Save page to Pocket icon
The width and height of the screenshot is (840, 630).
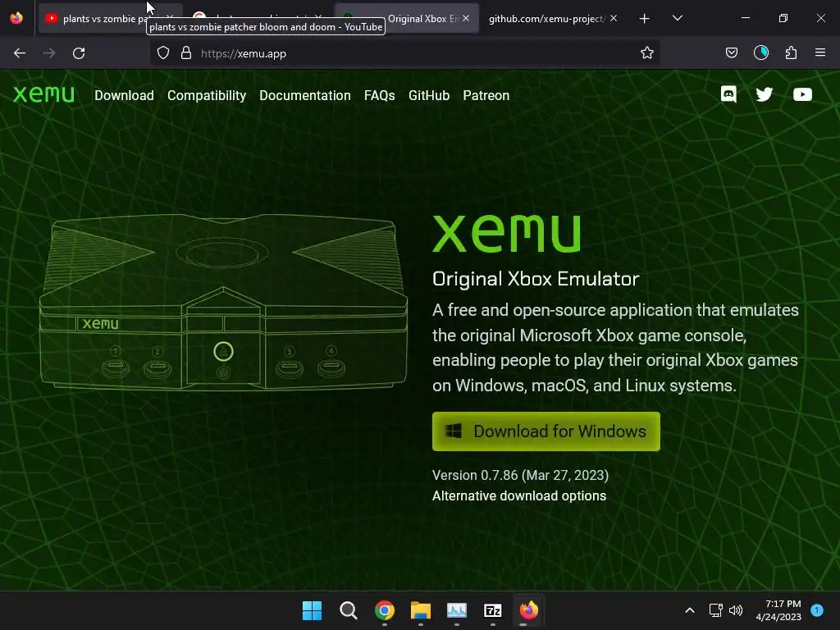pyautogui.click(x=731, y=53)
